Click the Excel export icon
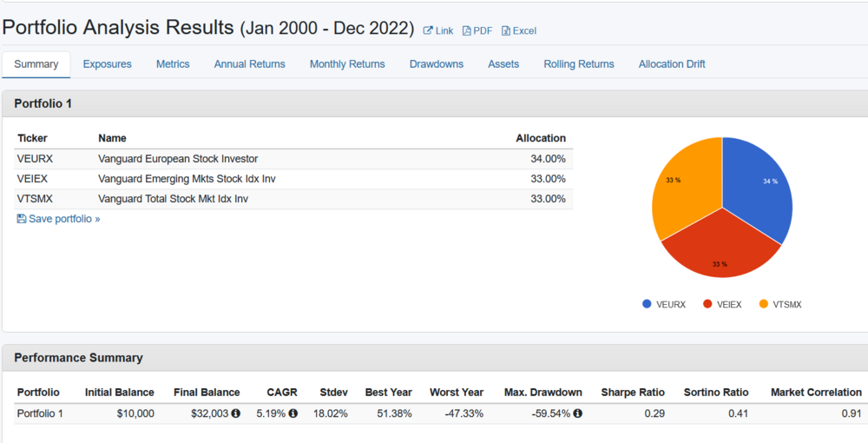This screenshot has width=868, height=443. tap(506, 31)
